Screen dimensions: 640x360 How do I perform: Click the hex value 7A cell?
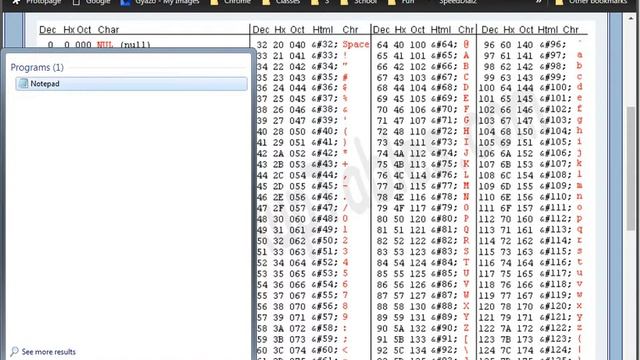point(506,328)
